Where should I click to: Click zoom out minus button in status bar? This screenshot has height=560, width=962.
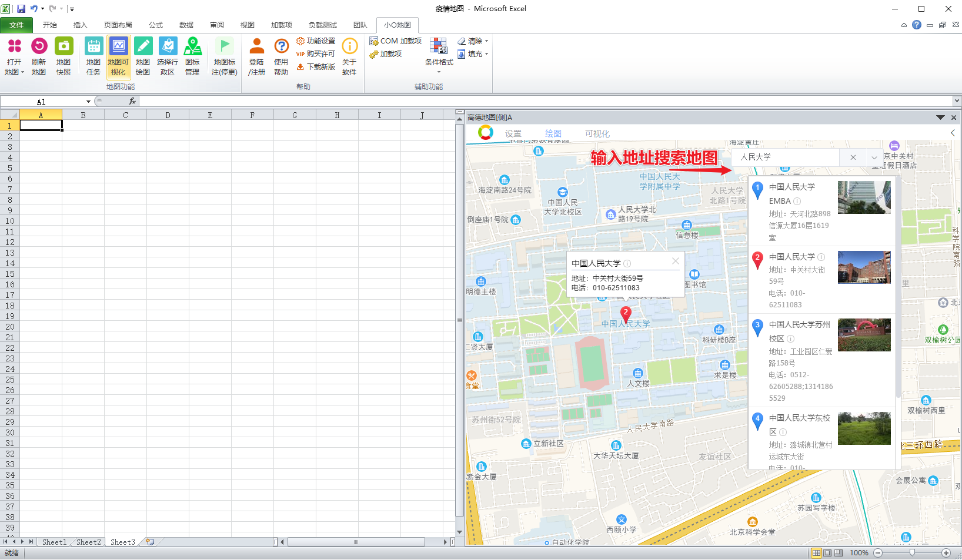(878, 553)
